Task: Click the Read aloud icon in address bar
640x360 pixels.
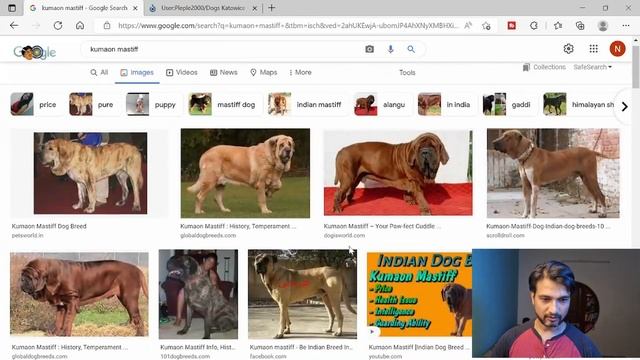Action: pos(468,25)
